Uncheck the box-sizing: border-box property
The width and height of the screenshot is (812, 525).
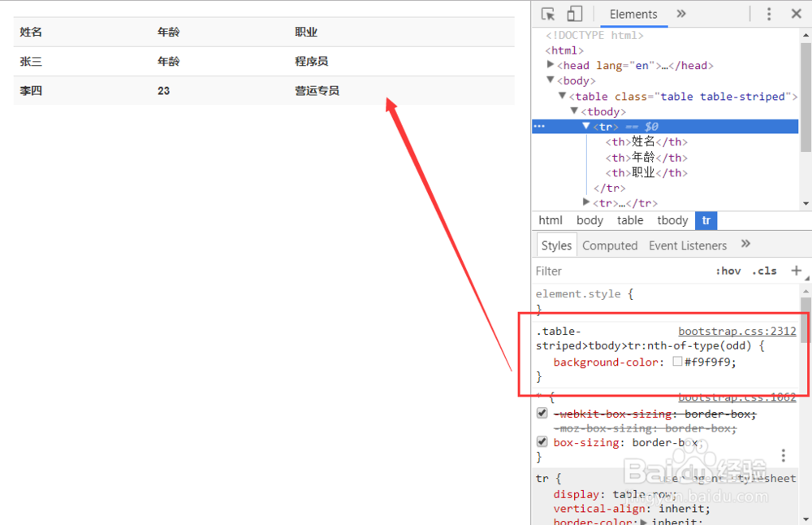pos(542,441)
